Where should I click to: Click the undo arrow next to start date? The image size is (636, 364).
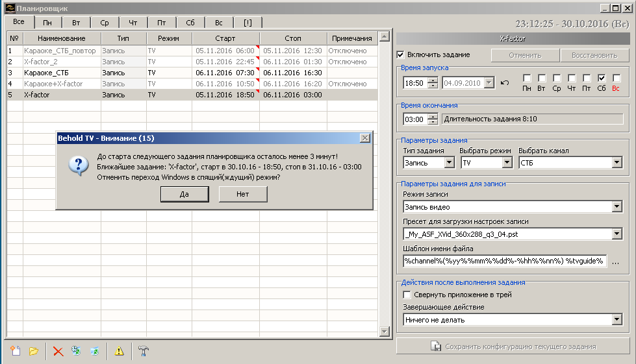click(505, 83)
